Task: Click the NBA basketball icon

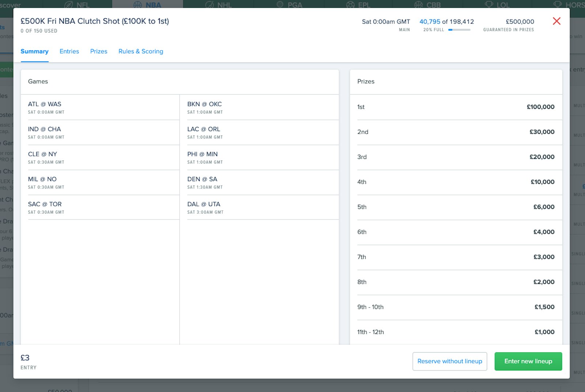Action: (x=138, y=5)
